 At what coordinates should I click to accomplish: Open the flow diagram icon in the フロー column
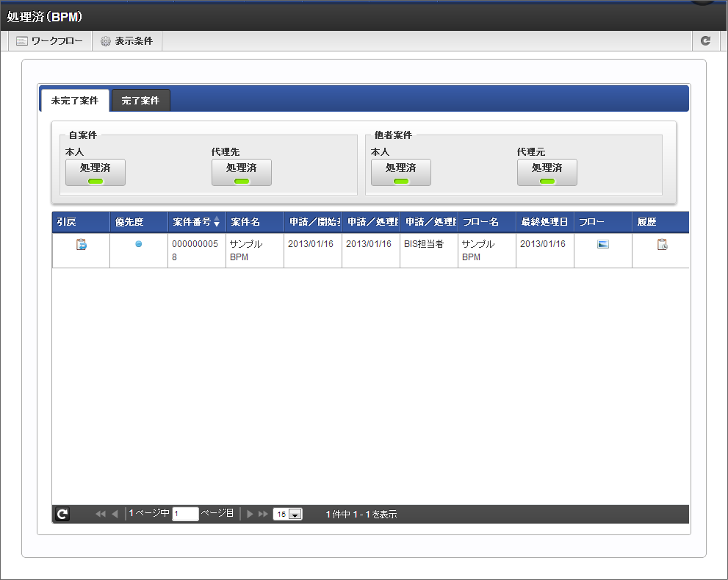pos(603,245)
